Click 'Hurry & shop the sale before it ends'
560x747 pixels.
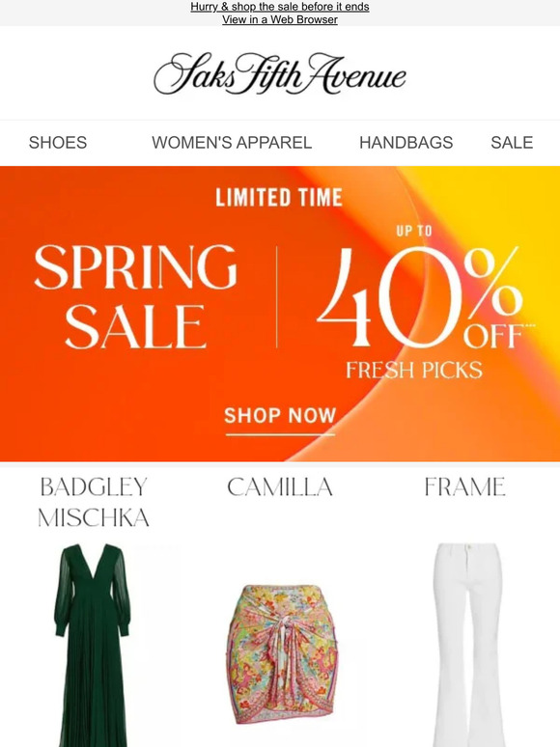tap(280, 7)
